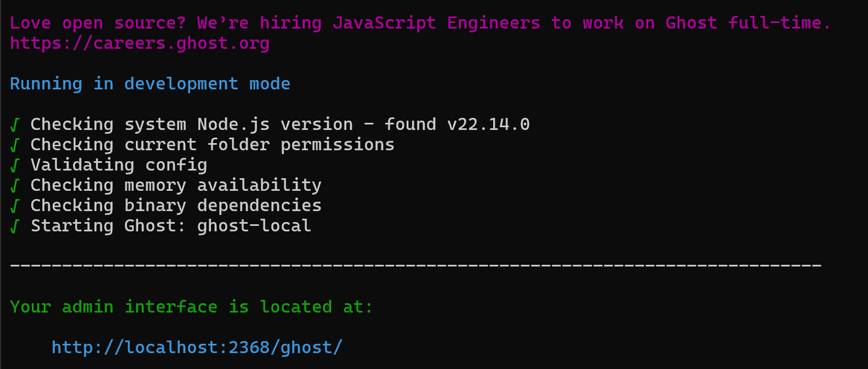
Task: Click the checkmark beside 'Checking system Node.js version'
Action: (15, 125)
